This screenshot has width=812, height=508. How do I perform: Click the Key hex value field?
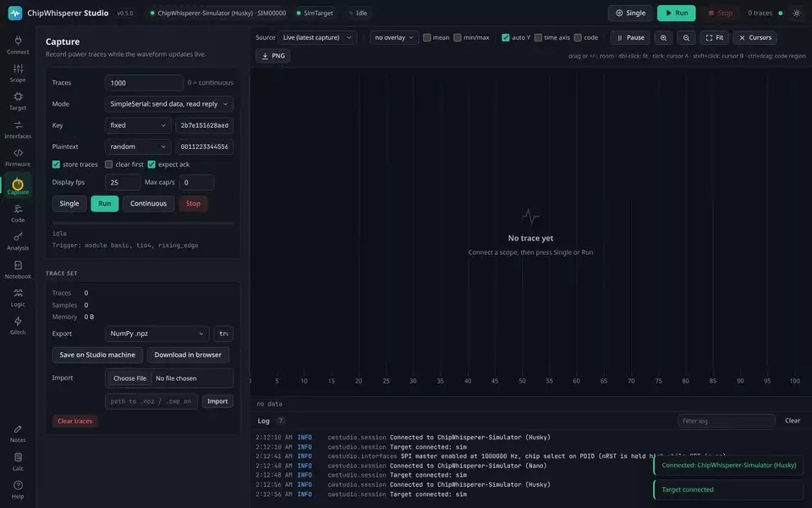[x=204, y=125]
